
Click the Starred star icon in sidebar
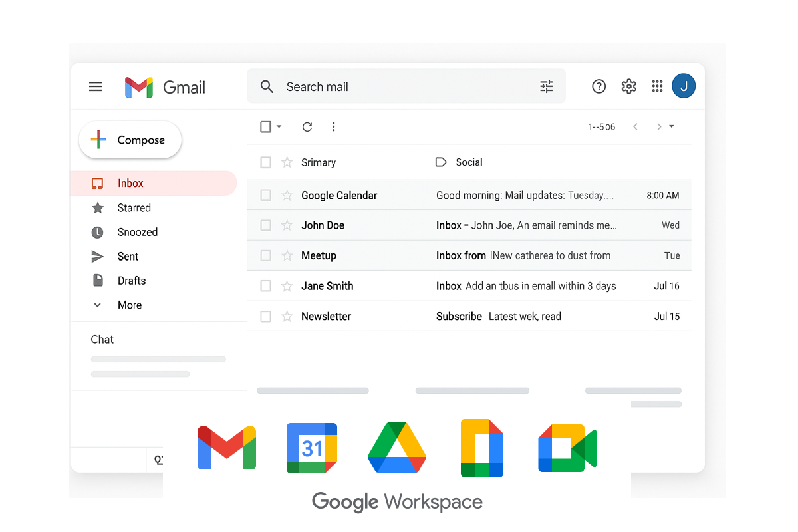click(x=98, y=208)
